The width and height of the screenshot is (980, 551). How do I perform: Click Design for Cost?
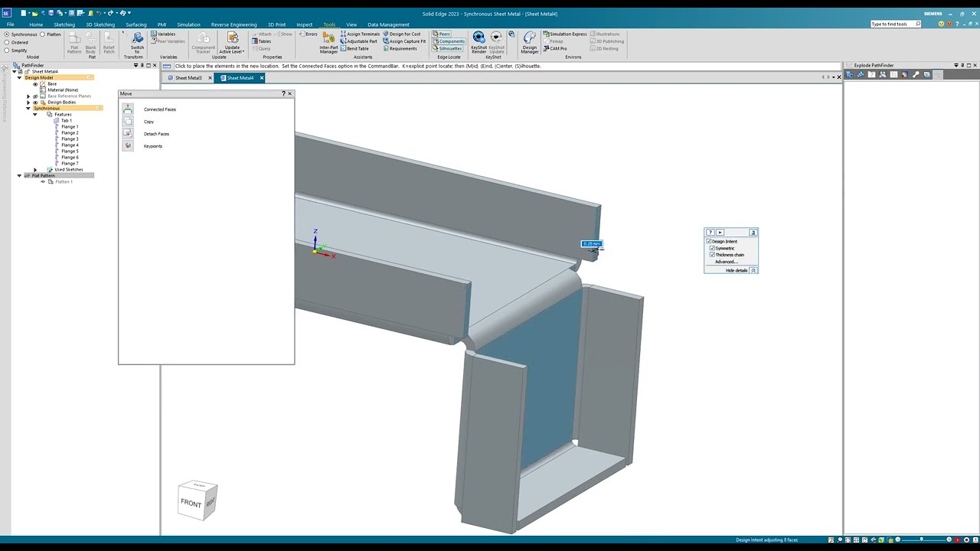[x=402, y=34]
